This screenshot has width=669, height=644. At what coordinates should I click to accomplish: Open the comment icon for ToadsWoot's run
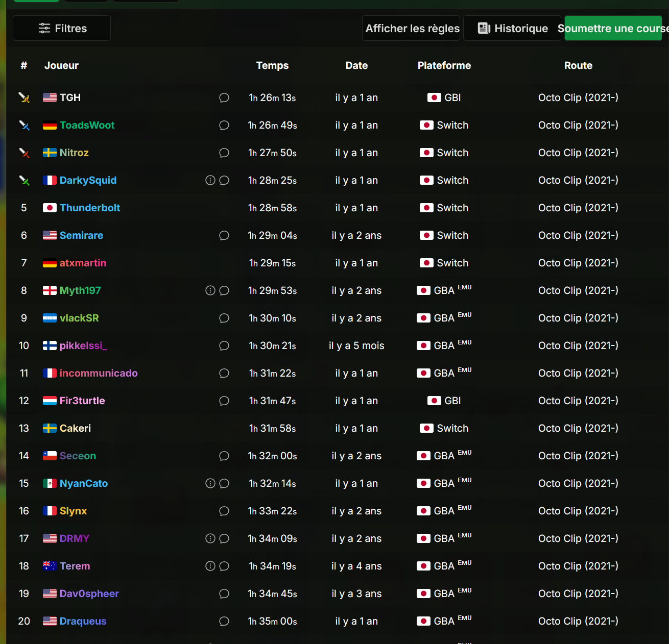(224, 125)
